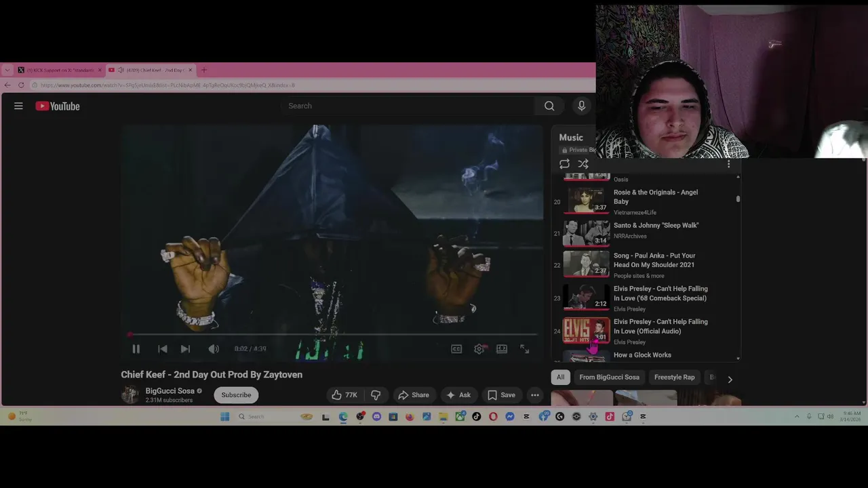Click the playlist scrollbar thumb

(x=738, y=199)
